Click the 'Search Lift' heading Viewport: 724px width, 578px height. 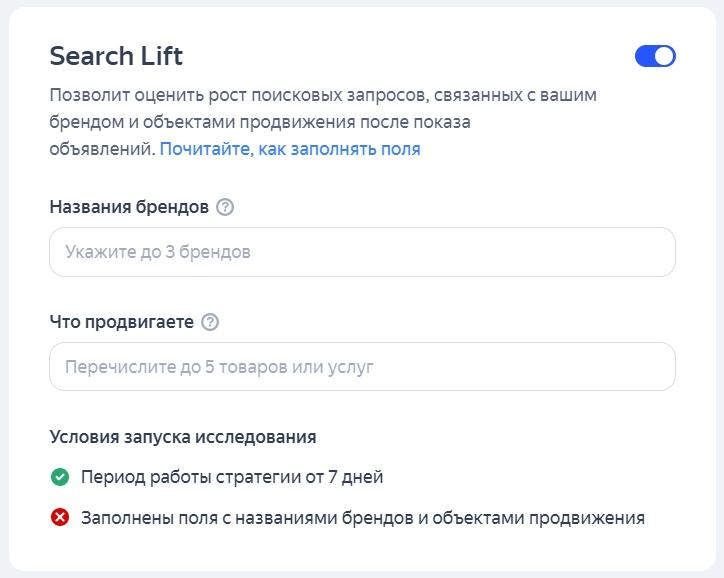(116, 56)
